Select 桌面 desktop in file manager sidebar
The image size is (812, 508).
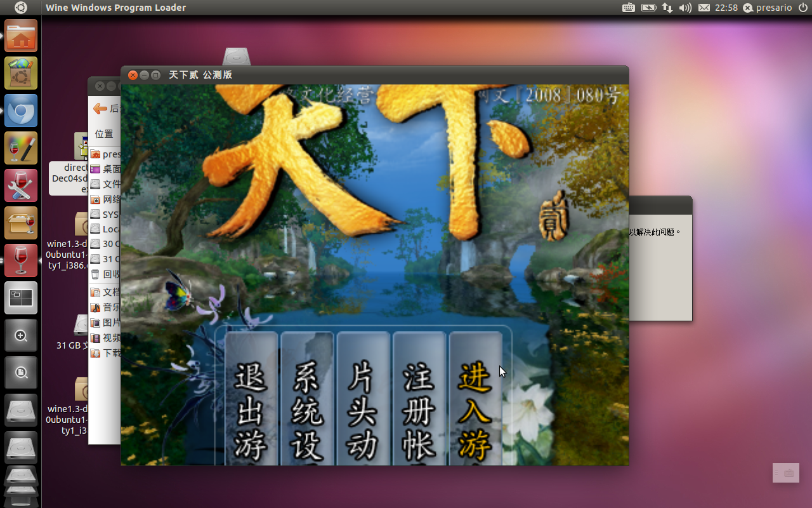click(105, 169)
